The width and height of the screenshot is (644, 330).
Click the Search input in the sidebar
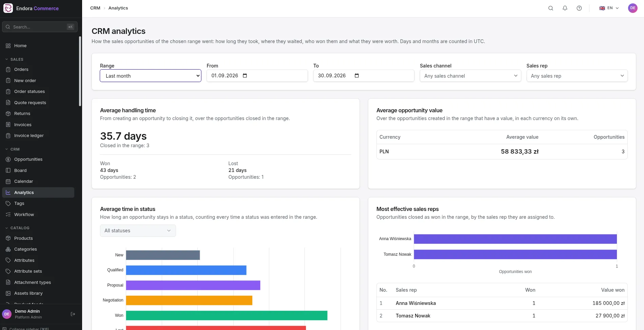coord(40,27)
